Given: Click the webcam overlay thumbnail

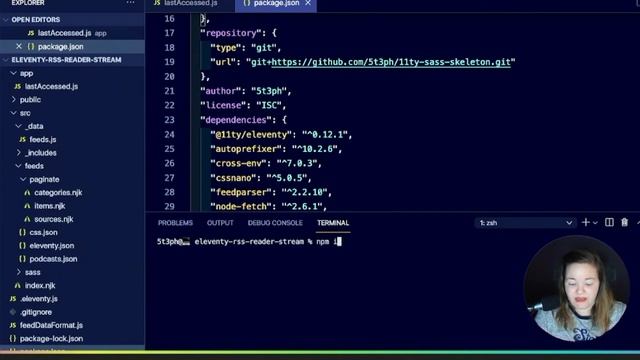Looking at the screenshot, I should click(x=576, y=289).
